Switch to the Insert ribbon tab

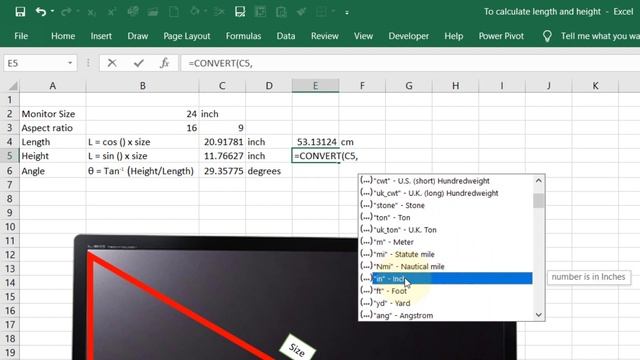click(x=101, y=36)
